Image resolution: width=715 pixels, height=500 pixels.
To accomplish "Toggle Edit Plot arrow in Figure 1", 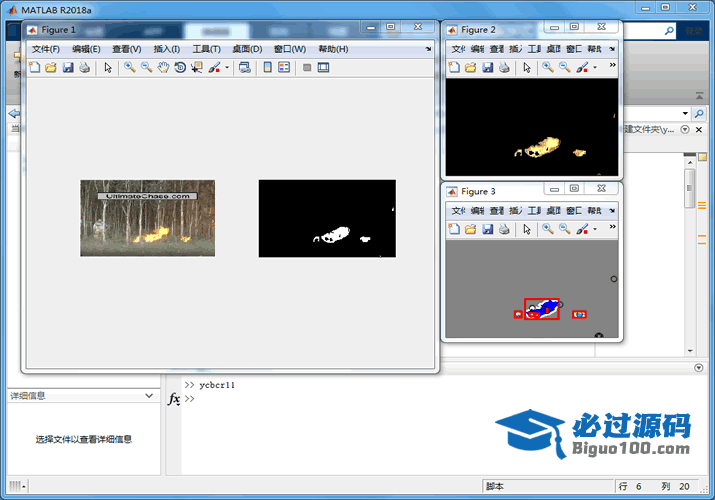I will click(108, 68).
